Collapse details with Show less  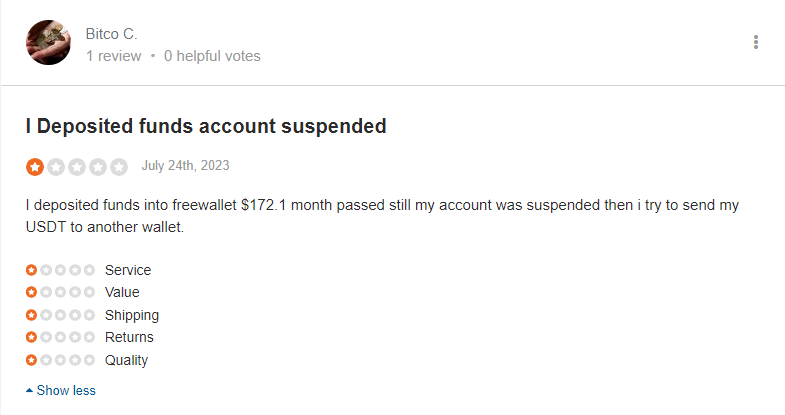pos(61,390)
